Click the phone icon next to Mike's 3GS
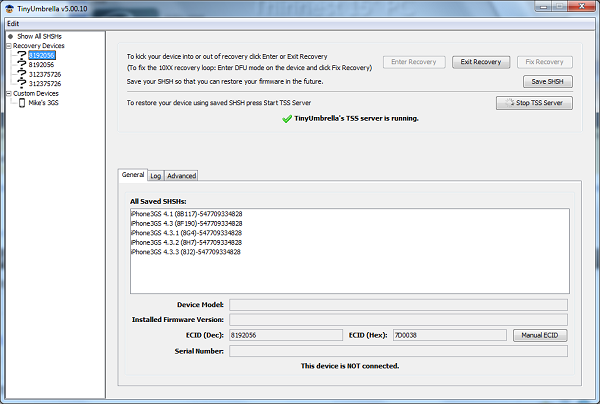 click(22, 103)
